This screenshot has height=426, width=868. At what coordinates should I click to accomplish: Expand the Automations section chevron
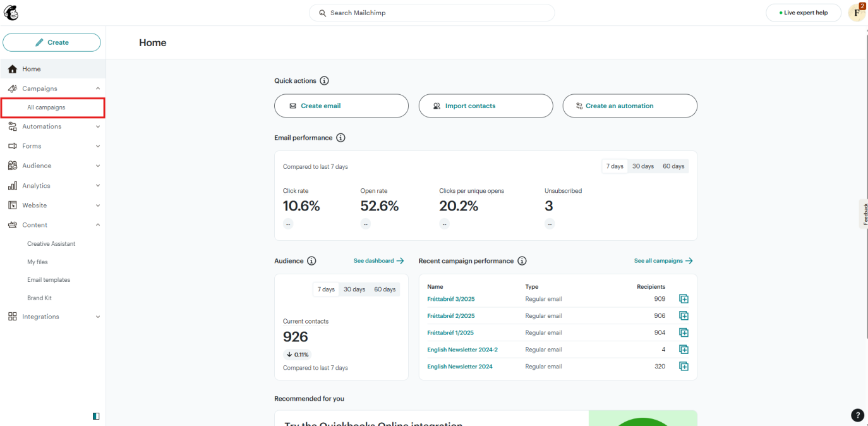[97, 126]
